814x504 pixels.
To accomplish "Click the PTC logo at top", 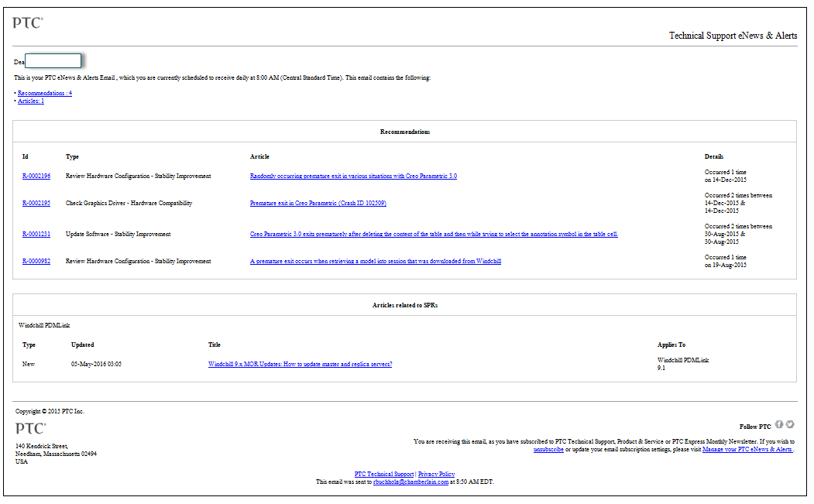I will pos(28,22).
